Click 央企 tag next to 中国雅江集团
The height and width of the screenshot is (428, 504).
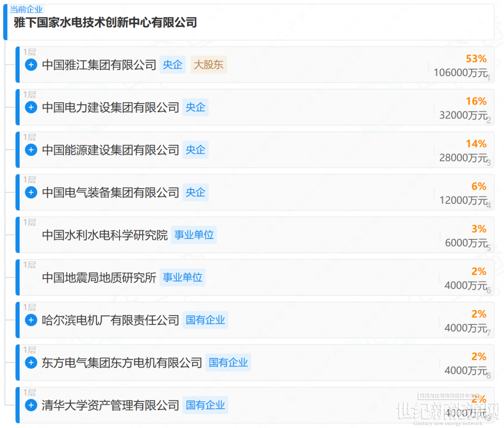[x=173, y=65]
